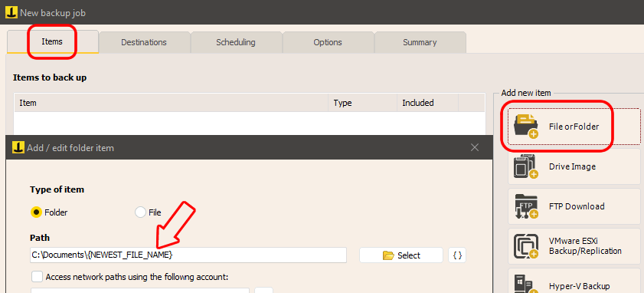Add a Drive Image item

(574, 166)
